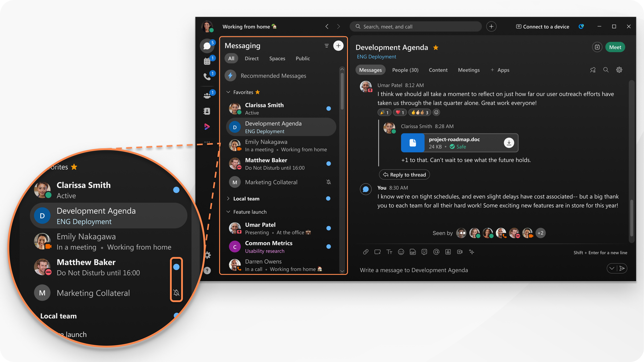Open the schedule message icon
This screenshot has width=644, height=362.
612,268
